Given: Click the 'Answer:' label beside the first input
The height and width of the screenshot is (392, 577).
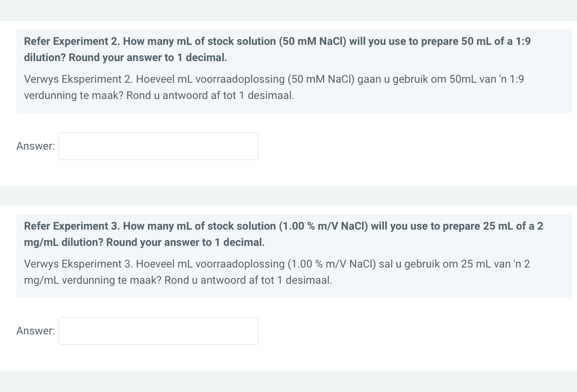Looking at the screenshot, I should point(35,146).
